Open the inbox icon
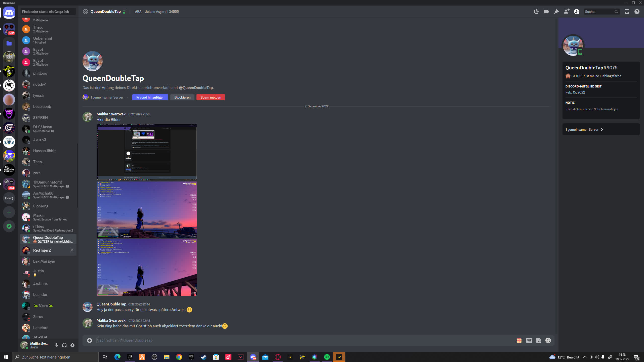 click(627, 12)
